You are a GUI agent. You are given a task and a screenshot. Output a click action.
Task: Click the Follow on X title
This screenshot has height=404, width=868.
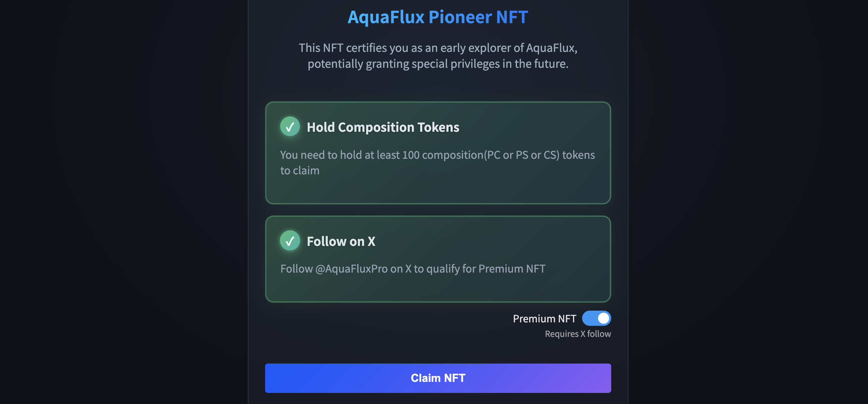tap(341, 241)
